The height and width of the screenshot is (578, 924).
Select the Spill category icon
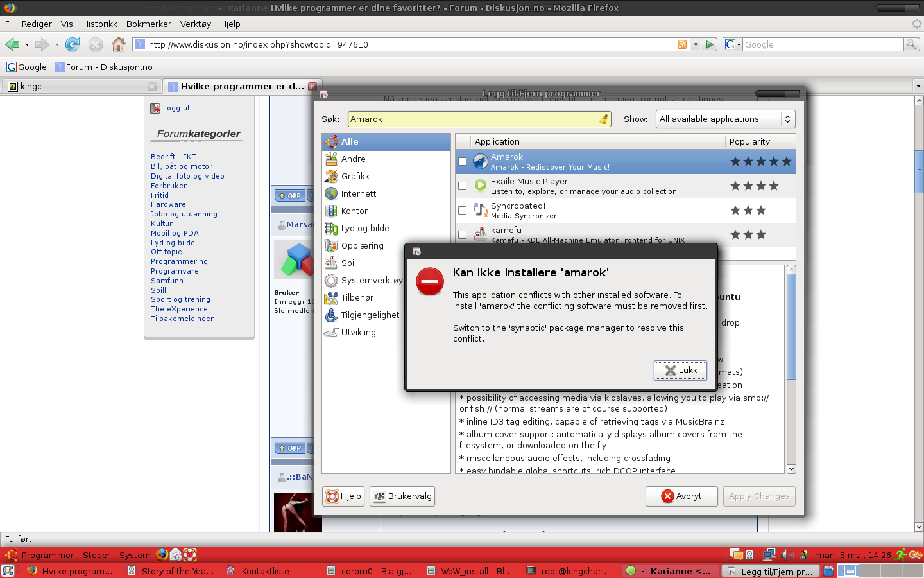pyautogui.click(x=331, y=263)
